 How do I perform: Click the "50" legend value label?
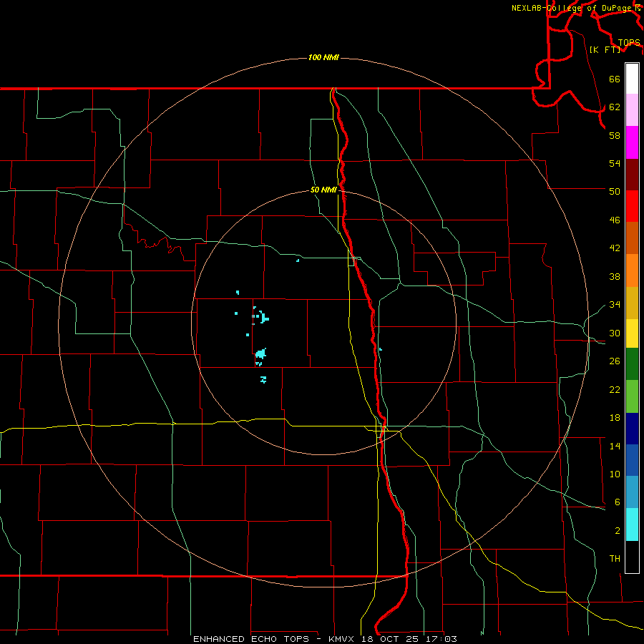tap(615, 191)
